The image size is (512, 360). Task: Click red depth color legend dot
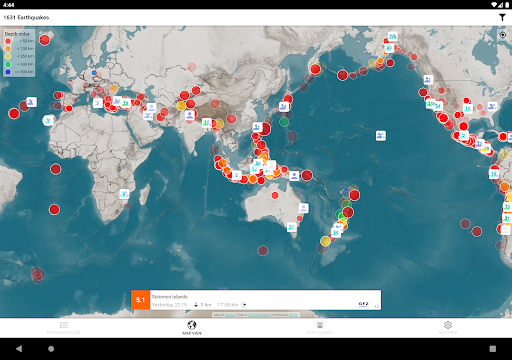point(8,41)
